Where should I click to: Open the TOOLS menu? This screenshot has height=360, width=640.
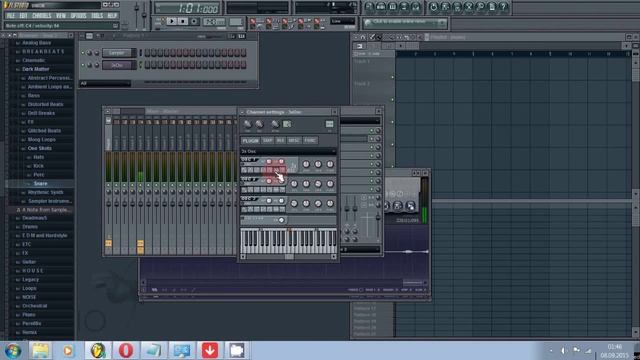point(97,16)
